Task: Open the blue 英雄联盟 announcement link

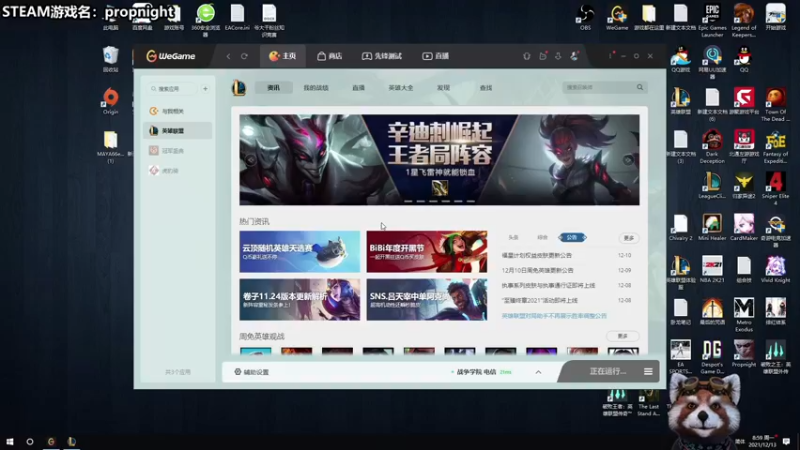Action: pos(554,316)
